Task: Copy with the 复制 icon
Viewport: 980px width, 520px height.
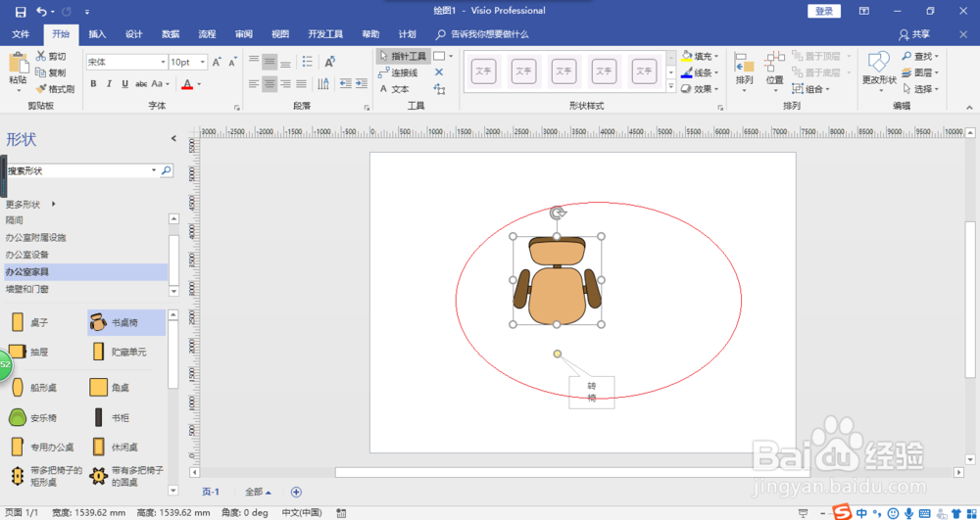Action: pos(41,72)
